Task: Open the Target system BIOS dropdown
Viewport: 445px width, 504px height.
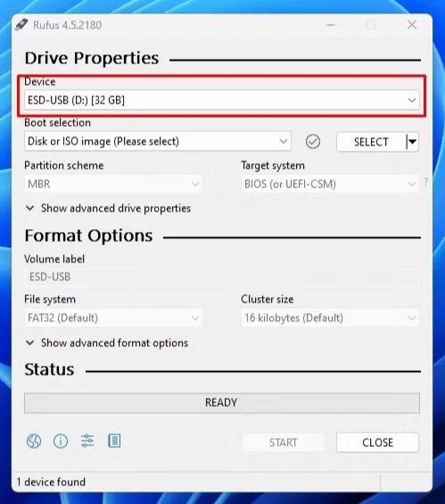Action: point(330,184)
